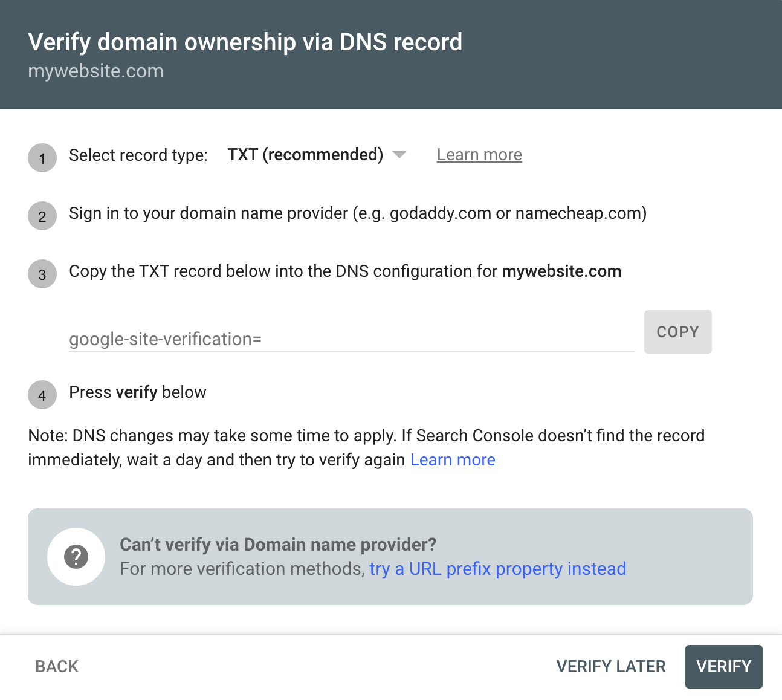Choose VERIFY LATER

(x=611, y=666)
